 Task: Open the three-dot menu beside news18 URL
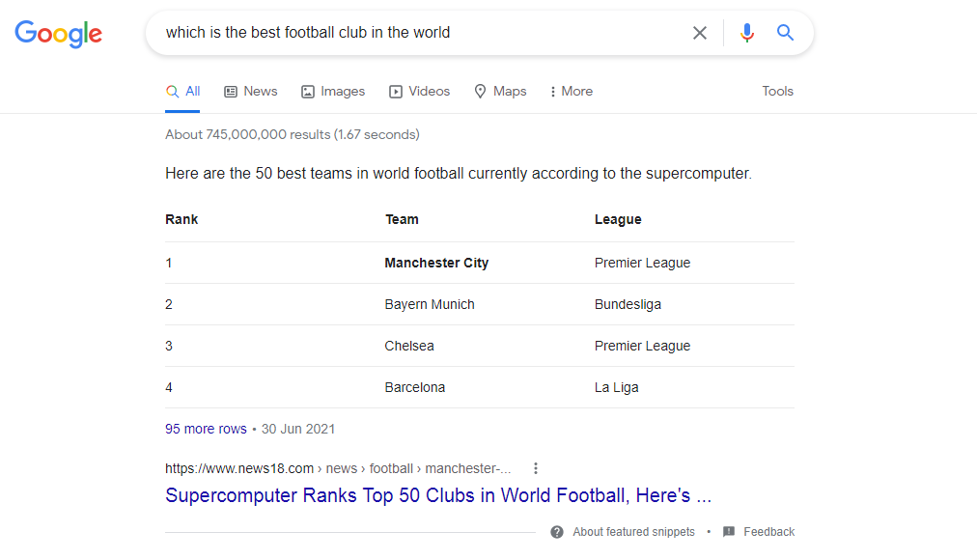coord(536,468)
